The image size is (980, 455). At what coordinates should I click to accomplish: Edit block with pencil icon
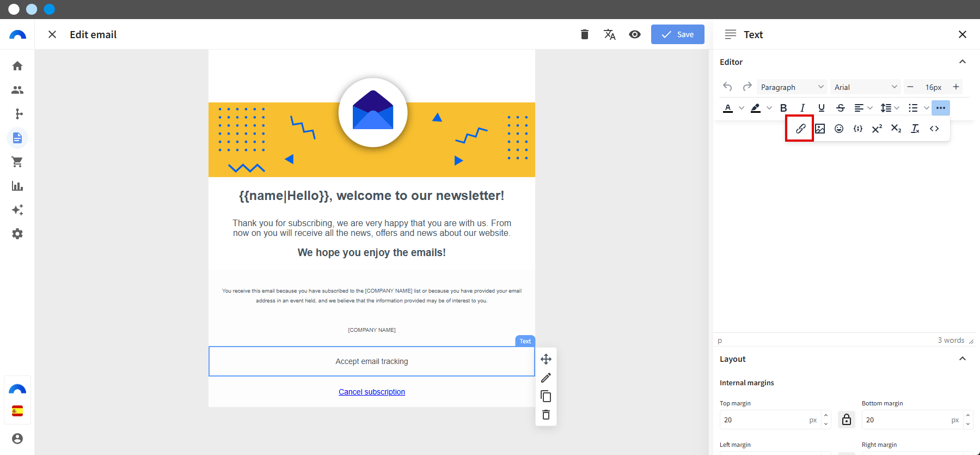[546, 378]
